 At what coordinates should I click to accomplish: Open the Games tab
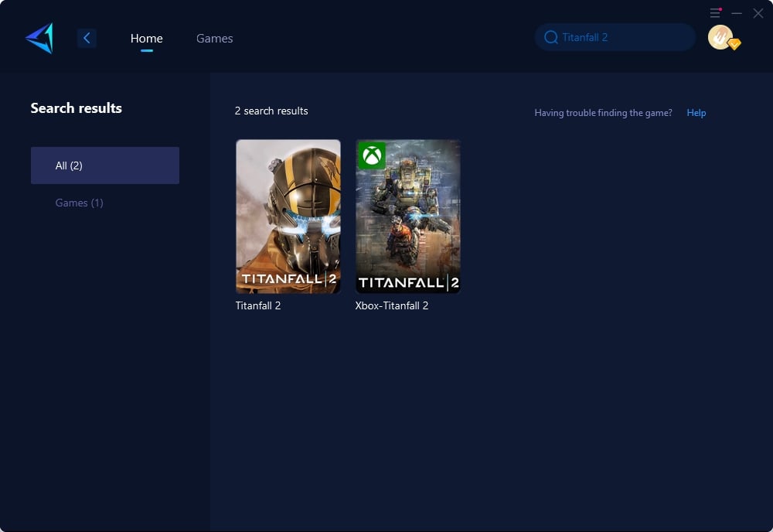(214, 39)
